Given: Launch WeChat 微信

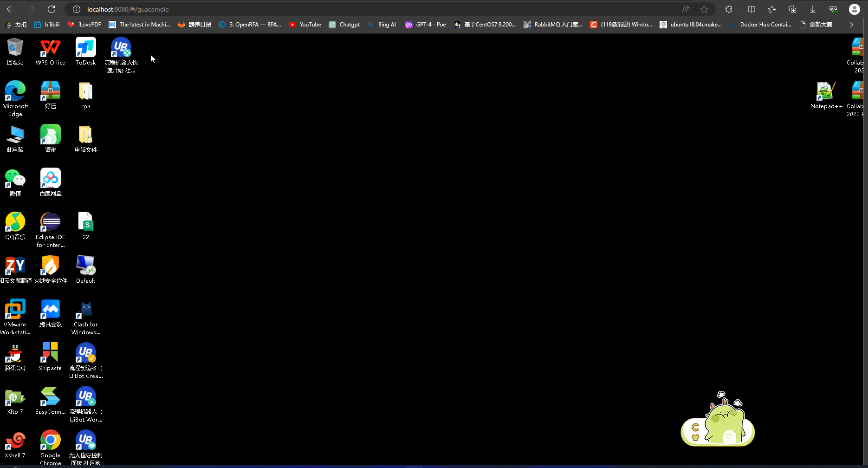Looking at the screenshot, I should coord(15,179).
